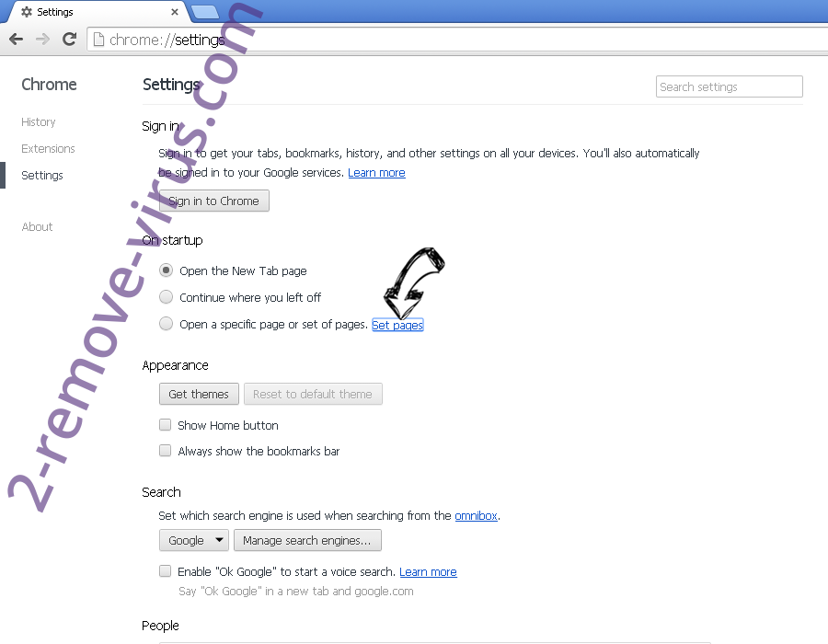Viewport: 828px width, 644px height.
Task: Focus the chrome://settings address bar
Action: [x=459, y=40]
